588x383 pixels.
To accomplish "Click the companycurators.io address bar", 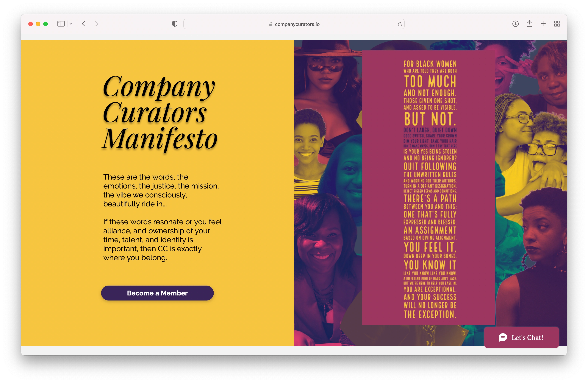I will [294, 24].
